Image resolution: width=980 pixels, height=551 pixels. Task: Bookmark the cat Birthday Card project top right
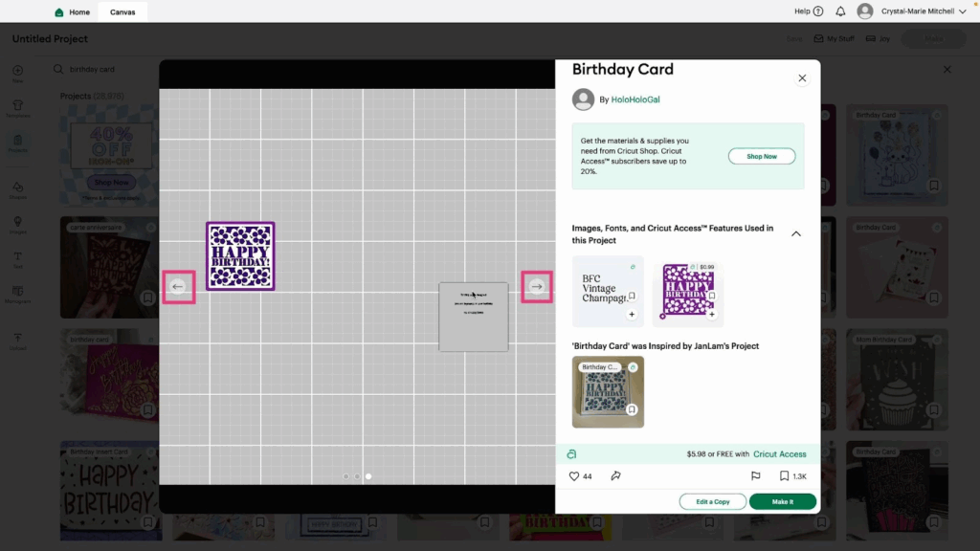[934, 186]
